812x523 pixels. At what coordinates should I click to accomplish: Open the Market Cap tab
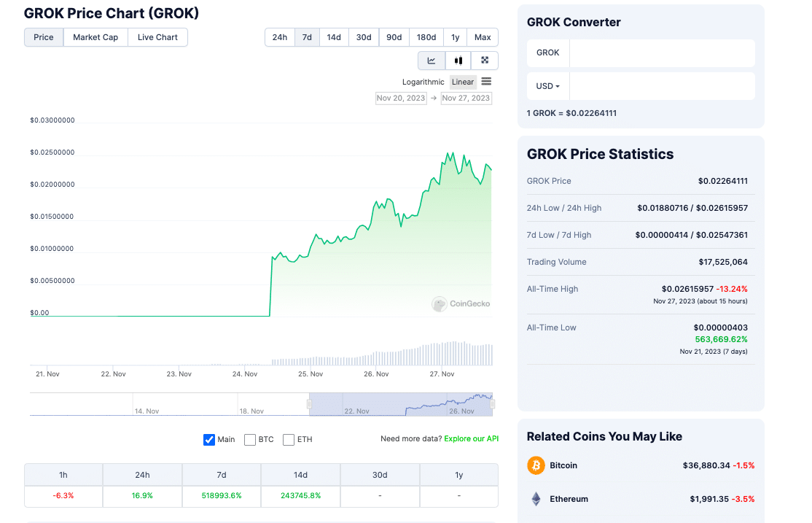point(95,37)
